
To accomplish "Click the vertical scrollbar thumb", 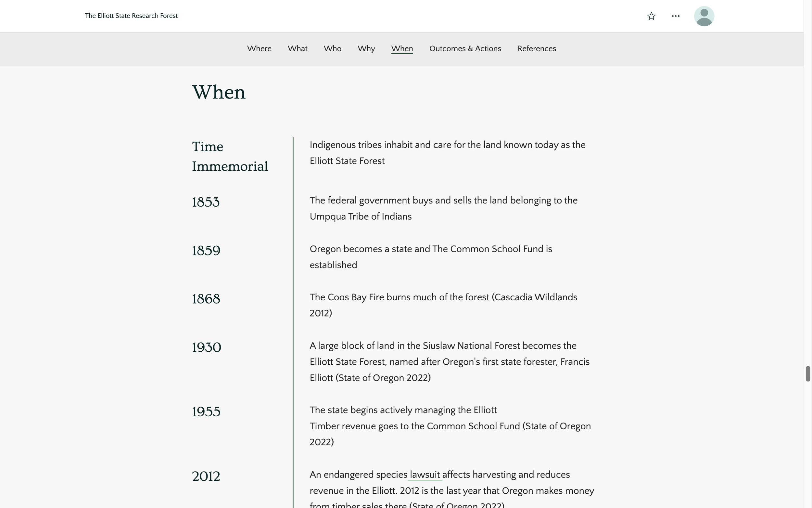I will tap(808, 374).
